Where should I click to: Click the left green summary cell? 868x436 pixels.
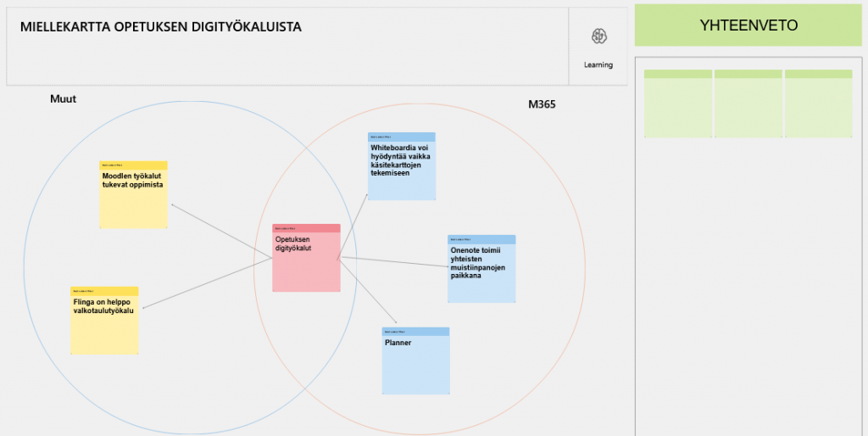tap(678, 106)
